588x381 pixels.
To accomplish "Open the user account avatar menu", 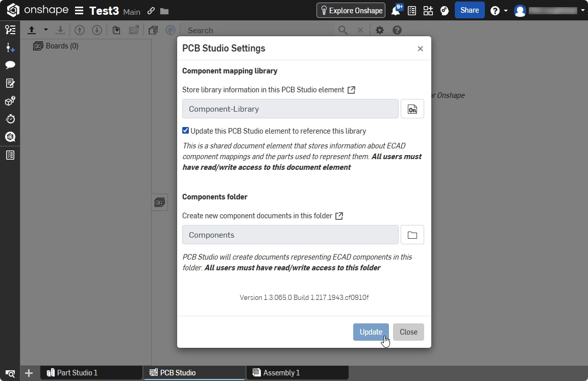I will (x=520, y=11).
